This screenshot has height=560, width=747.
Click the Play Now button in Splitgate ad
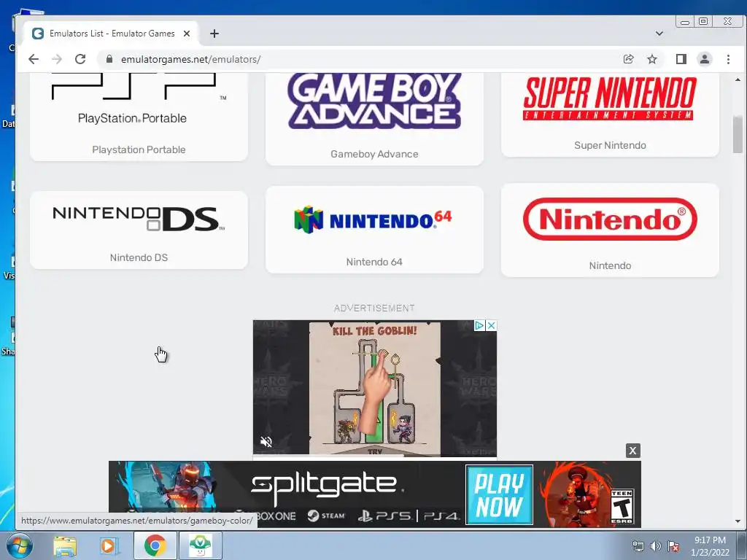pos(499,495)
